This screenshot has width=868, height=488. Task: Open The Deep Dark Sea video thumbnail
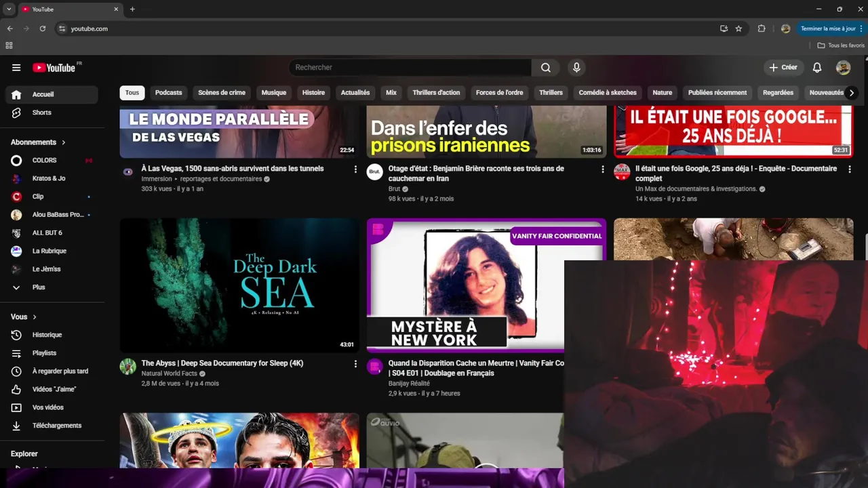[x=239, y=285]
